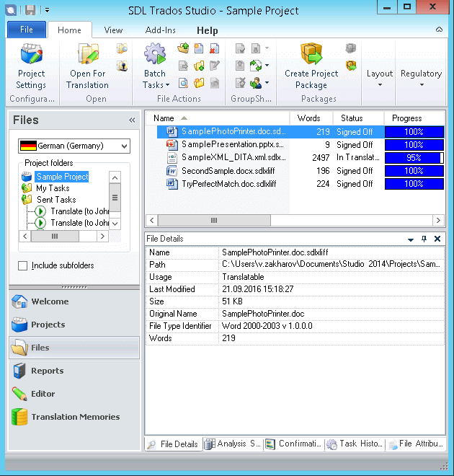454x476 pixels.
Task: Sort by Progress column header
Action: click(x=414, y=118)
